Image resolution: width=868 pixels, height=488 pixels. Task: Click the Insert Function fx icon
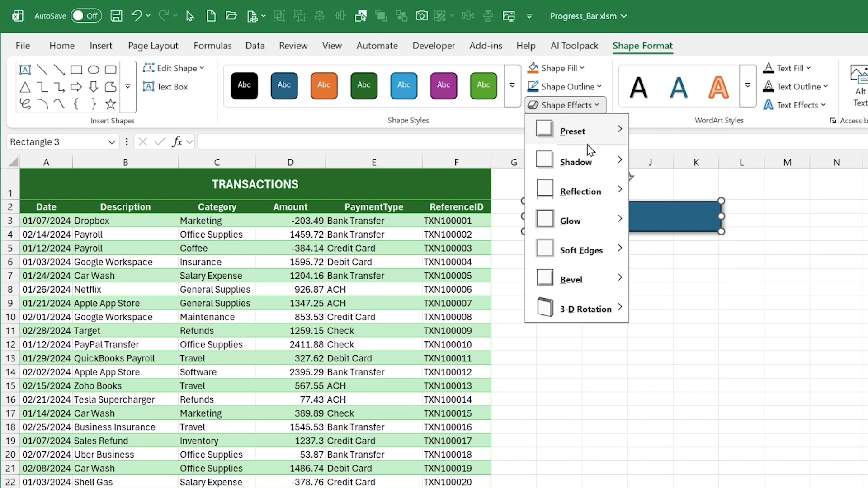[x=177, y=142]
